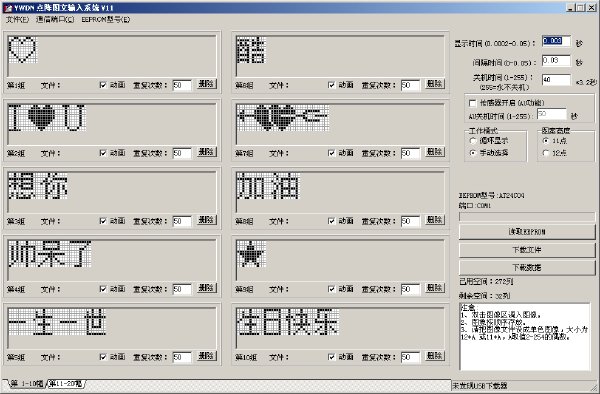The width and height of the screenshot is (600, 394).
Task: Delete group 9 with its 删除 button
Action: click(435, 288)
